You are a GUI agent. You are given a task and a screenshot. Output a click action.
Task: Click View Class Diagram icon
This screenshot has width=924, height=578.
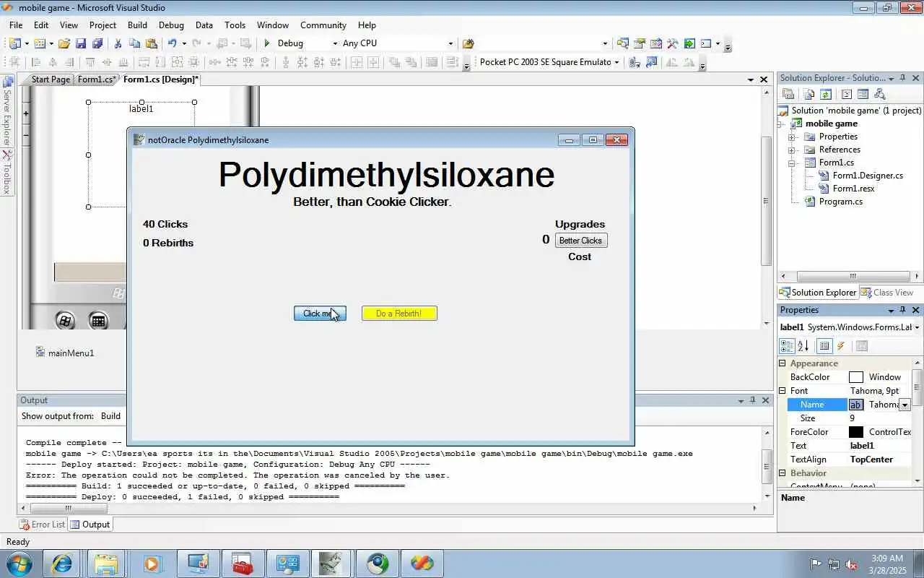[x=879, y=94]
